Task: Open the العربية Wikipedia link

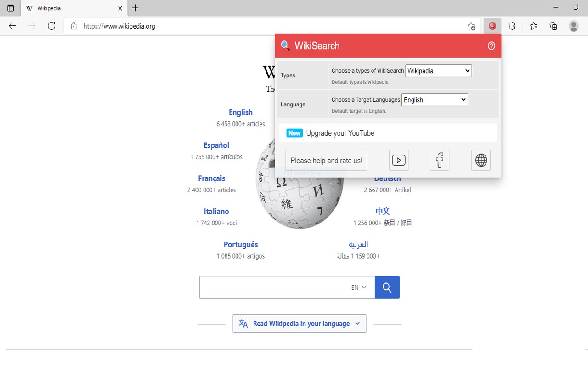Action: [x=358, y=244]
